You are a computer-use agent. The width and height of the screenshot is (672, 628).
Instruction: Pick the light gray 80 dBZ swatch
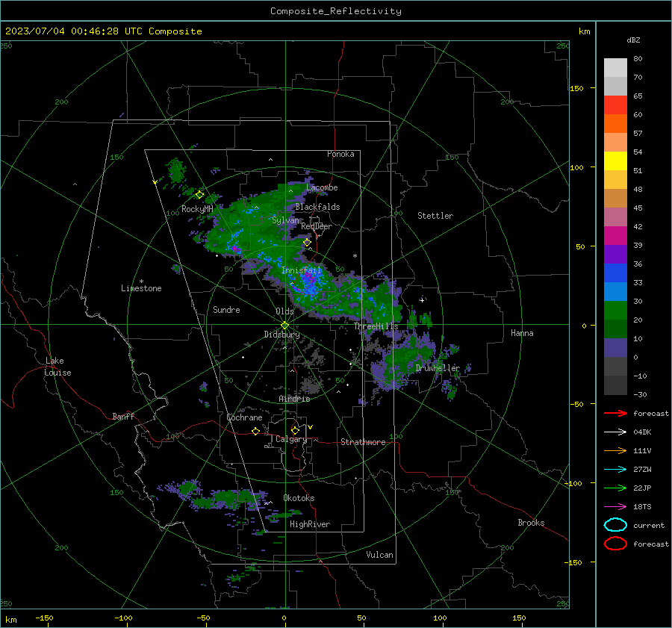pyautogui.click(x=615, y=67)
